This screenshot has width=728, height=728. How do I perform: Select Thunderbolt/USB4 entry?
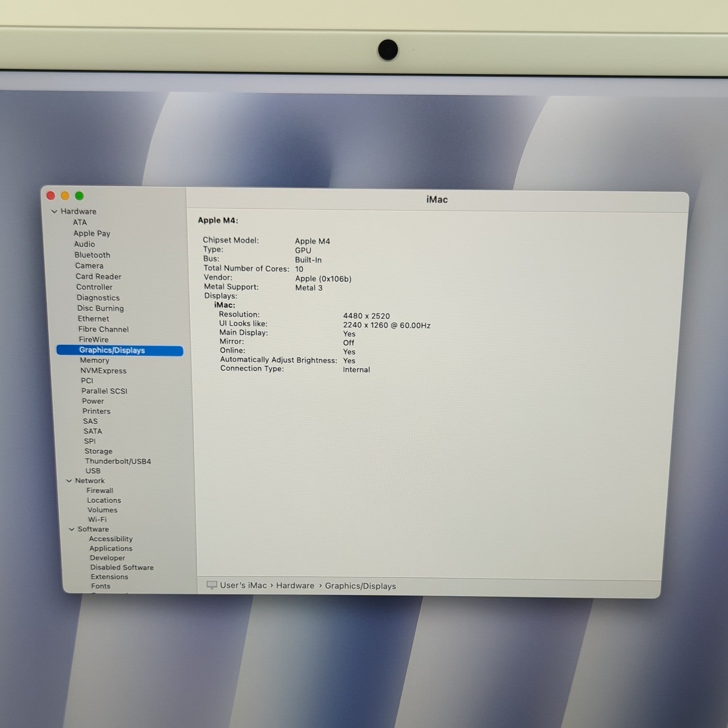point(118,462)
